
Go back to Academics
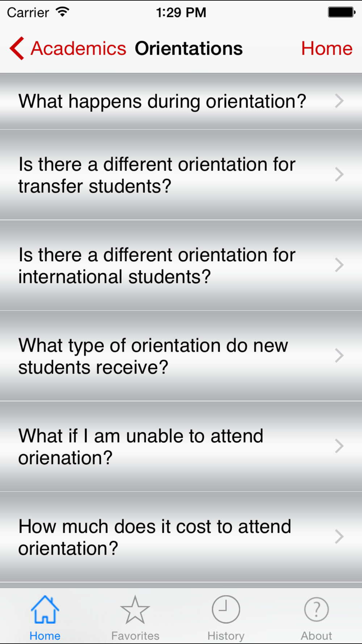coord(78,48)
